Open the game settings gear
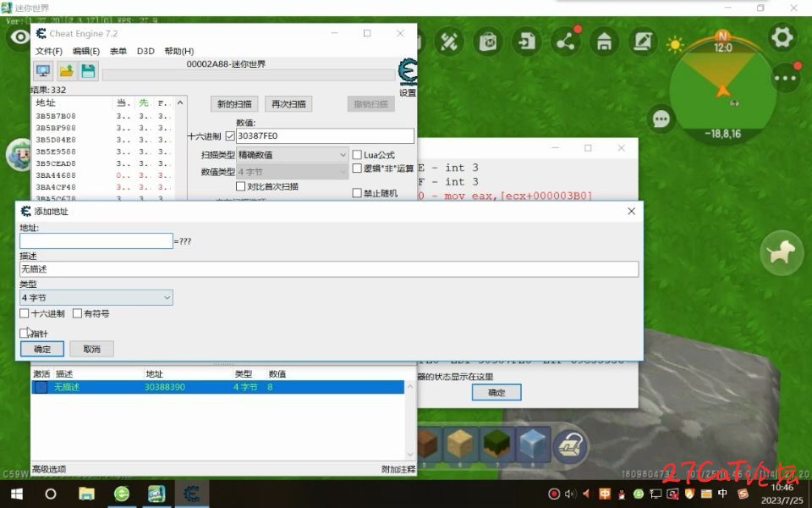This screenshot has width=812, height=508. [x=782, y=37]
